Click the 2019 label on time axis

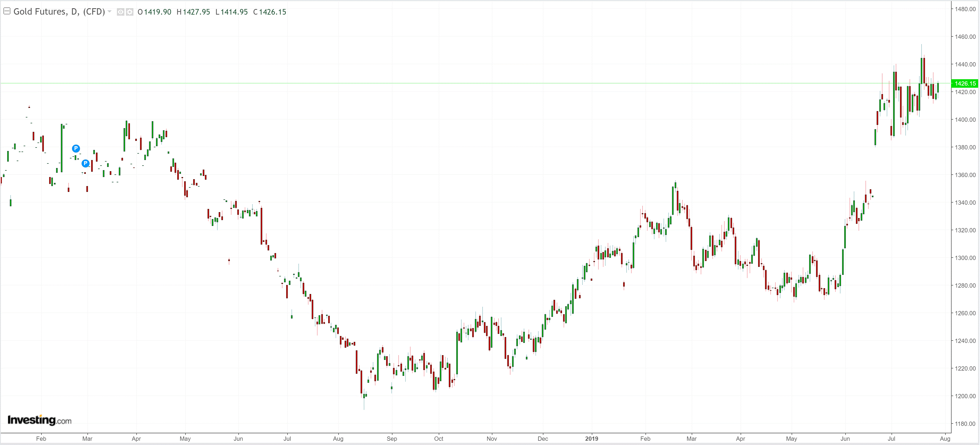pyautogui.click(x=591, y=439)
